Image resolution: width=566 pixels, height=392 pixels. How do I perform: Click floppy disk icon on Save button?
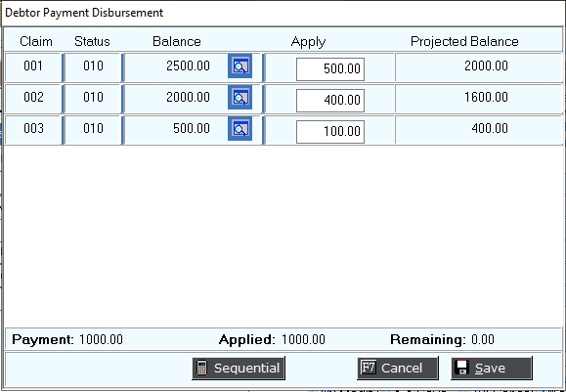[462, 368]
